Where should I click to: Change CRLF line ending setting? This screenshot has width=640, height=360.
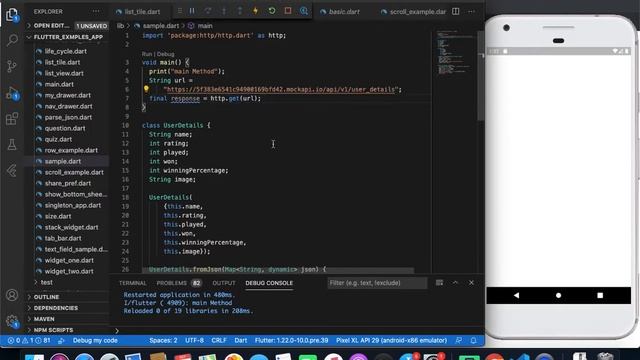point(219,340)
